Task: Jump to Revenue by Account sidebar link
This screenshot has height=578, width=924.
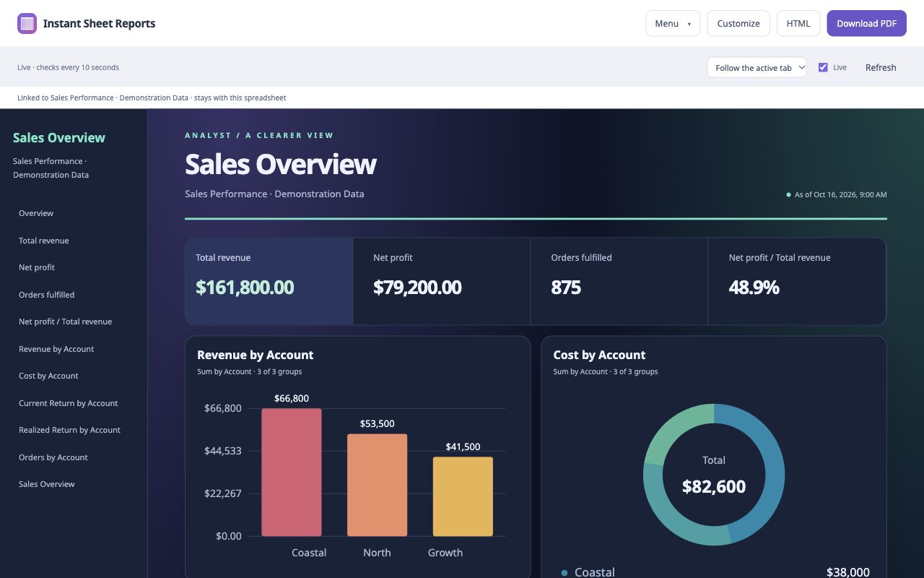Action: 56,349
